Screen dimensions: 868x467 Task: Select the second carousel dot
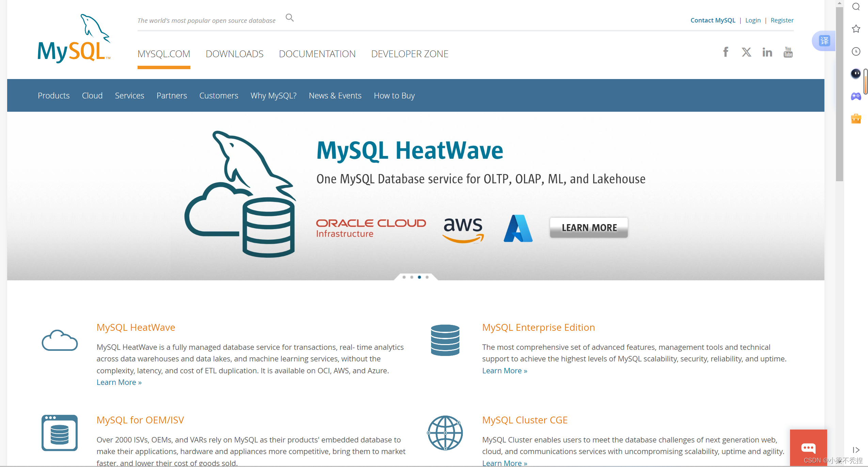pyautogui.click(x=412, y=277)
